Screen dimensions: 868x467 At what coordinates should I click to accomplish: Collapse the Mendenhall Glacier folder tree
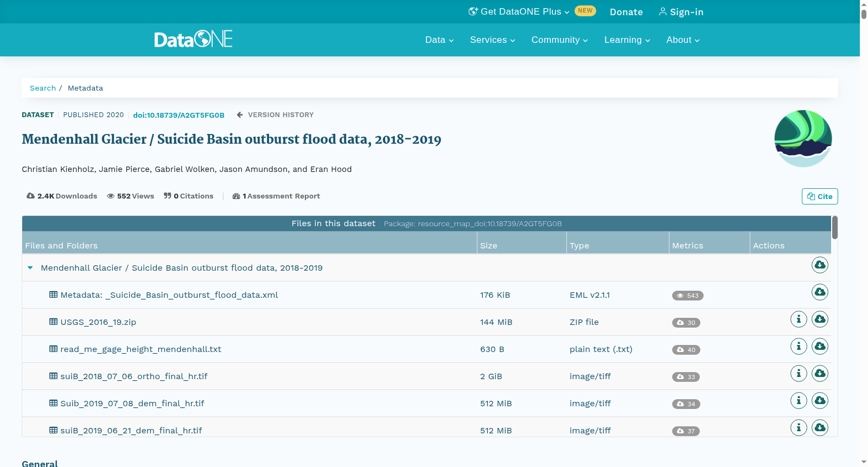click(30, 268)
